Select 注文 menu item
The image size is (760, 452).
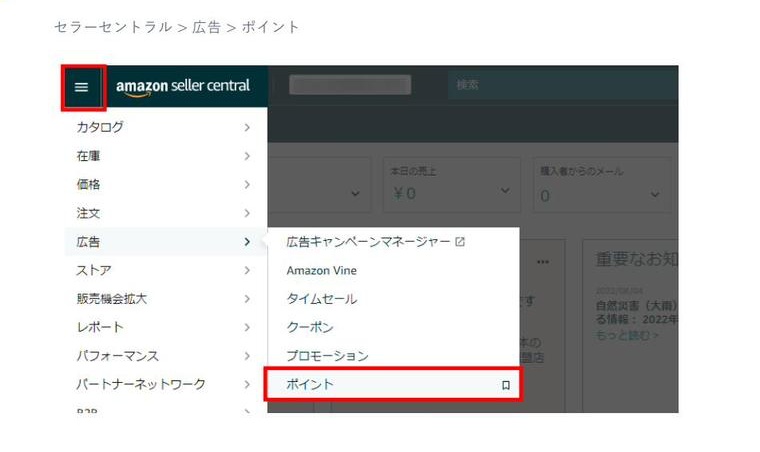166,213
